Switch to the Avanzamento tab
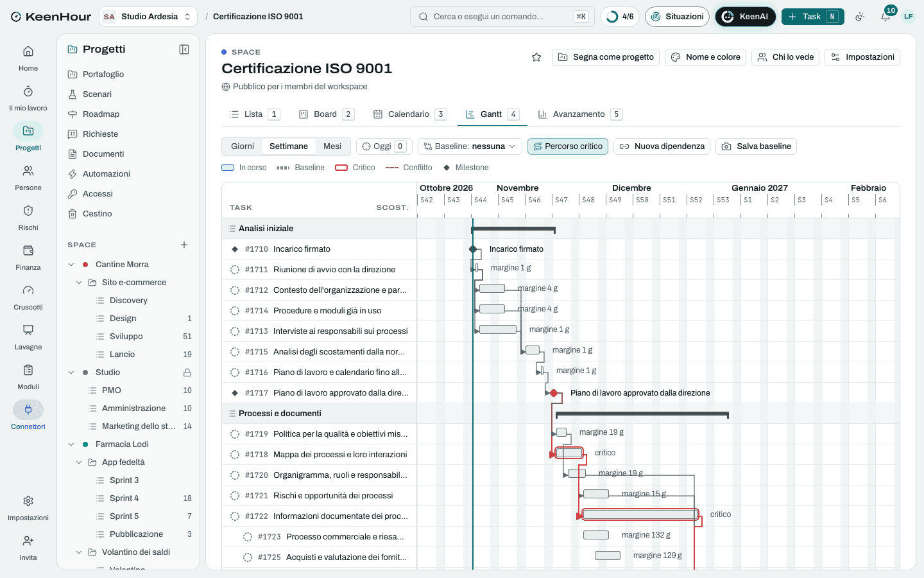This screenshot has width=924, height=578. [x=580, y=114]
